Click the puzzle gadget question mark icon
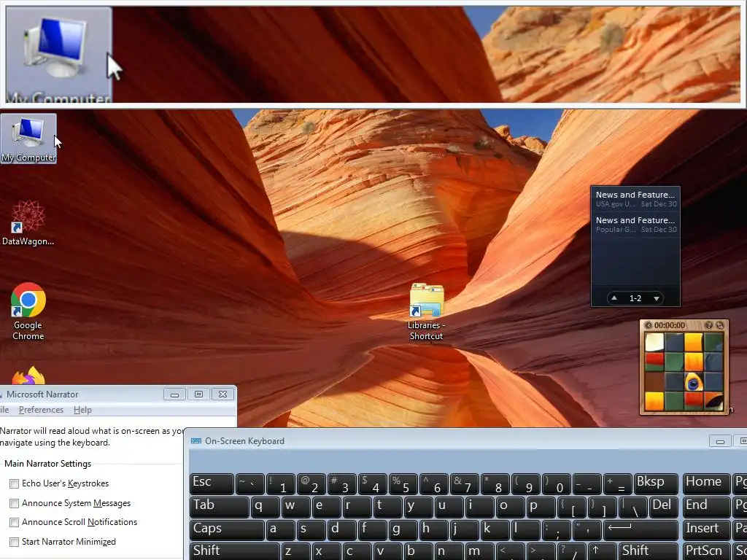This screenshot has height=560, width=747. [709, 325]
